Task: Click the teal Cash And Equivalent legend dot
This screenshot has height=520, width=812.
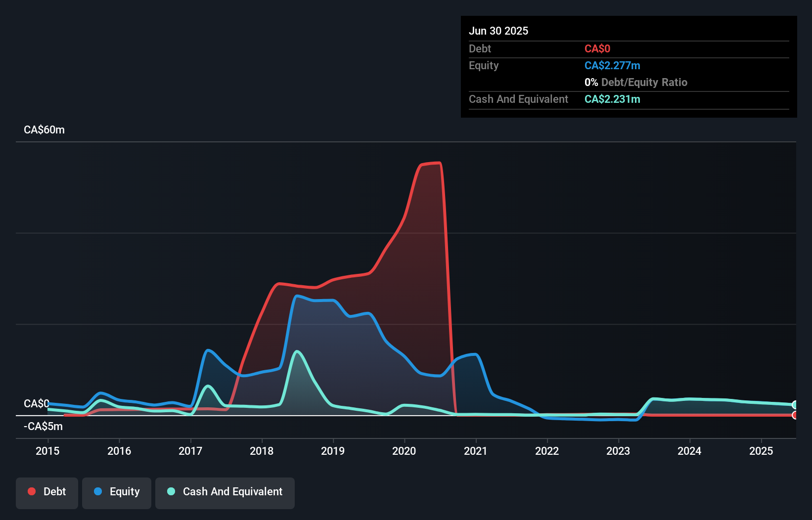Action: [171, 491]
